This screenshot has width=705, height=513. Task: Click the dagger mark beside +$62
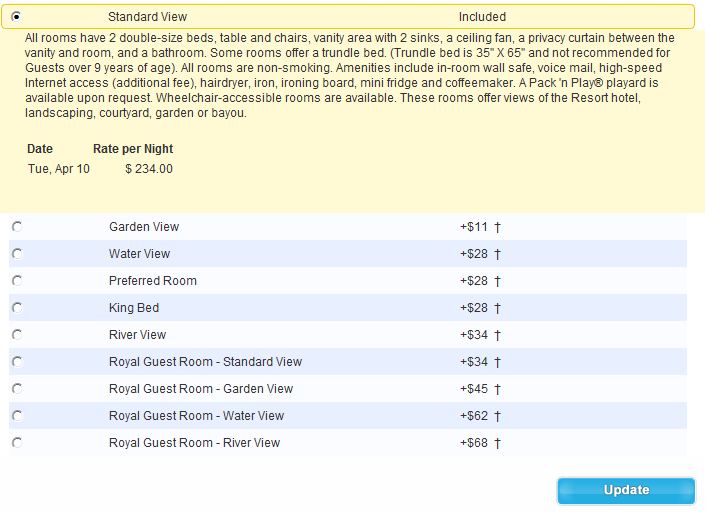[x=497, y=416]
